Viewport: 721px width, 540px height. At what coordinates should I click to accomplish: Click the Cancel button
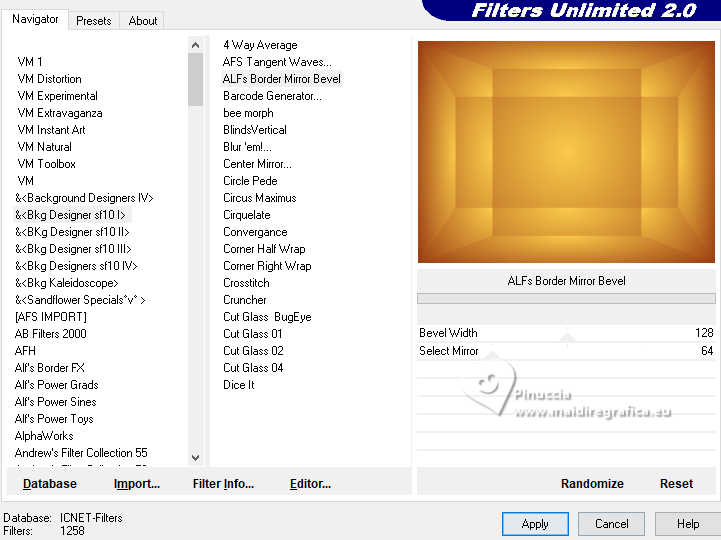click(x=611, y=524)
